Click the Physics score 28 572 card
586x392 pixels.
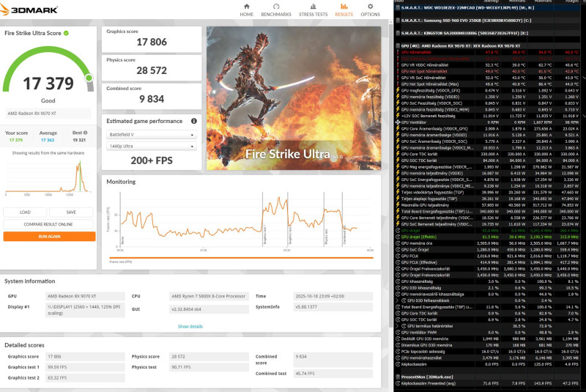point(152,67)
